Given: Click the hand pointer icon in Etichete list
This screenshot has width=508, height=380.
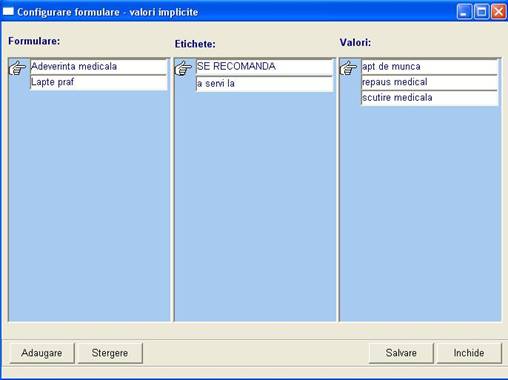Looking at the screenshot, I should click(x=183, y=68).
